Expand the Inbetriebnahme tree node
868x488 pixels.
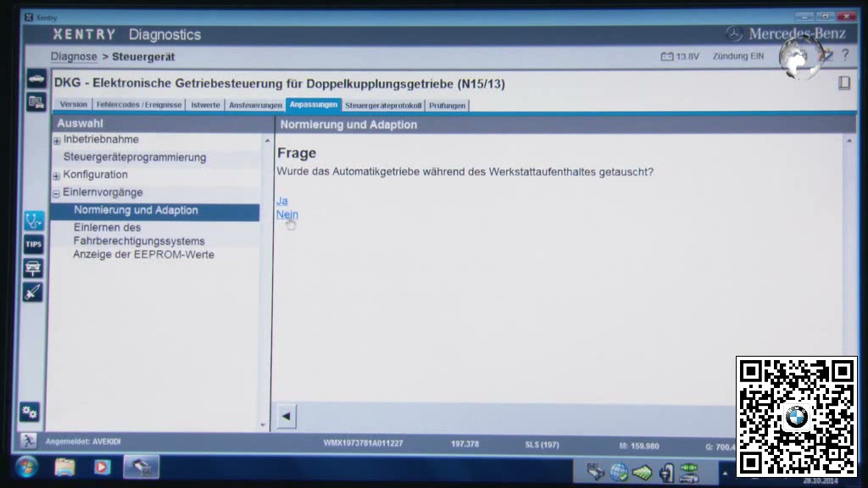(x=57, y=141)
